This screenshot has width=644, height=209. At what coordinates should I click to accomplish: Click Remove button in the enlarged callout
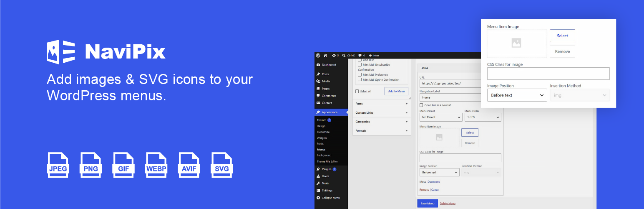point(562,51)
